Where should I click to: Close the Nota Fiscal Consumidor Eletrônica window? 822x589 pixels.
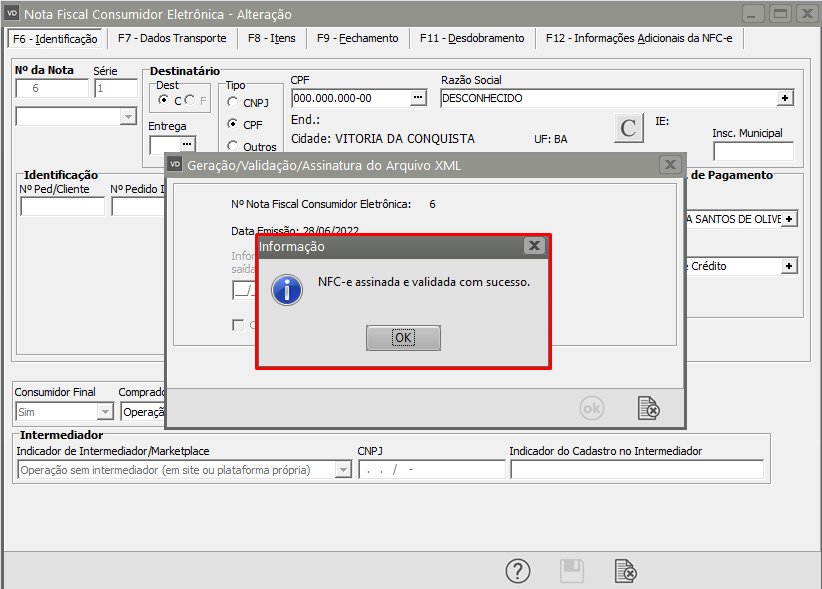coord(808,14)
